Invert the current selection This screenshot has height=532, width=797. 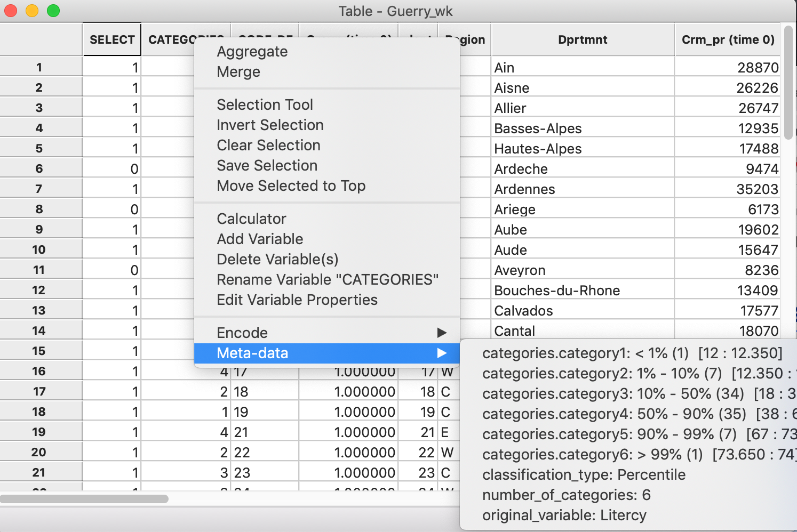click(270, 125)
